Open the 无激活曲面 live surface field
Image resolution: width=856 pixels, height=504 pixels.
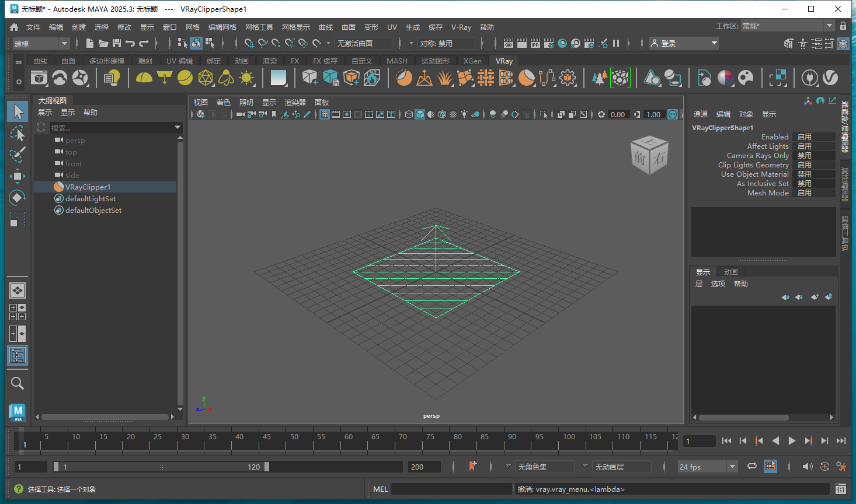pyautogui.click(x=363, y=43)
